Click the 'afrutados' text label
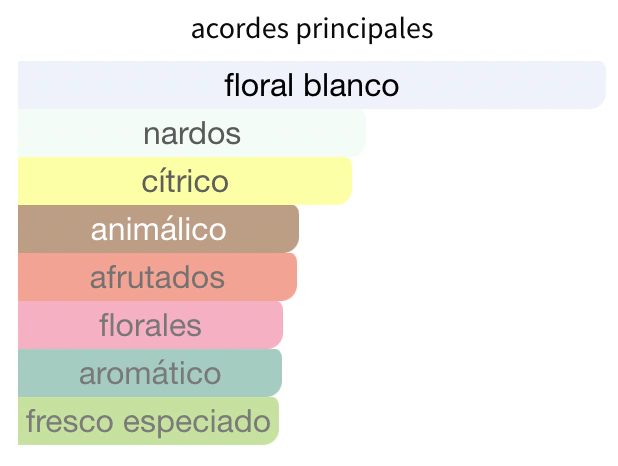The width and height of the screenshot is (618, 466). click(157, 277)
